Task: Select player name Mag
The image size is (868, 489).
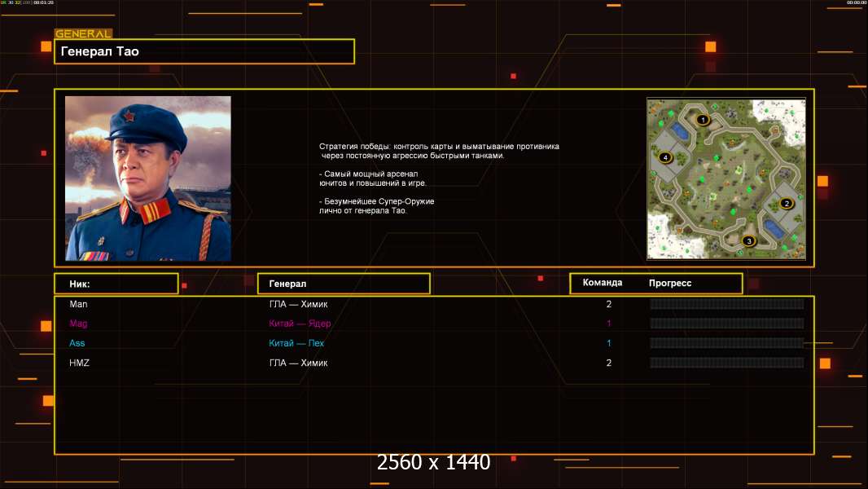Action: coord(78,324)
